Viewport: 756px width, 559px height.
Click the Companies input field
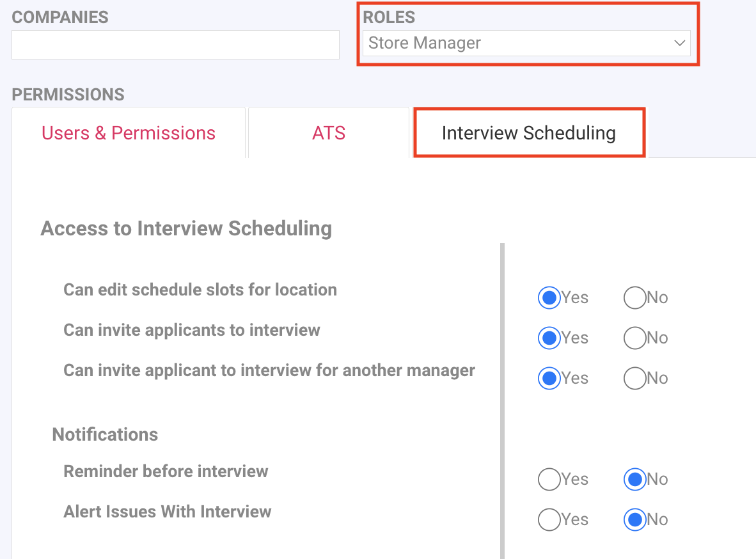point(175,45)
